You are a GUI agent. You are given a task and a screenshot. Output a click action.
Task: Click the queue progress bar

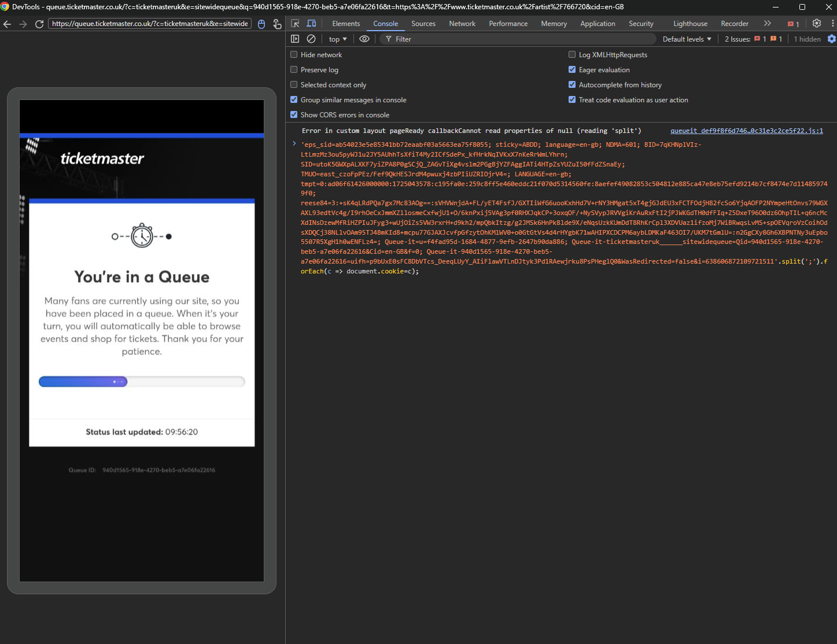click(142, 382)
